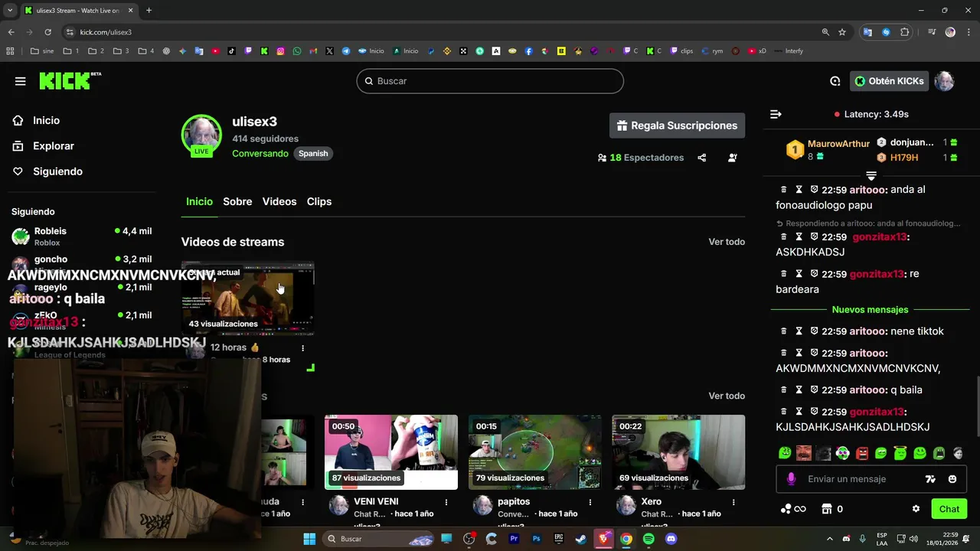The width and height of the screenshot is (980, 551).
Task: Open options menu for papitos clip
Action: click(x=590, y=502)
